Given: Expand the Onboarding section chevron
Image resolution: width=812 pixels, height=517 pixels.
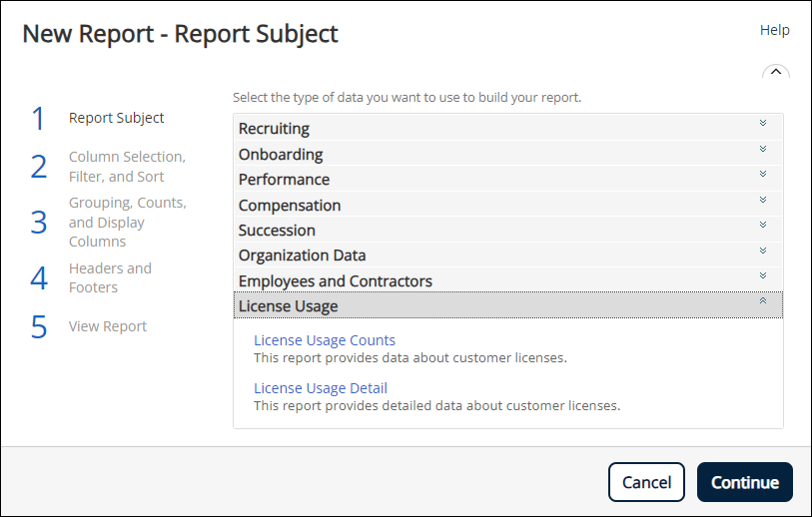Looking at the screenshot, I should coord(763,149).
